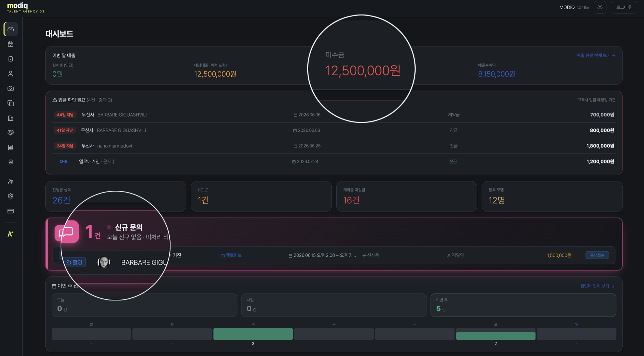Open the database stack icon in sidebar

11,162
